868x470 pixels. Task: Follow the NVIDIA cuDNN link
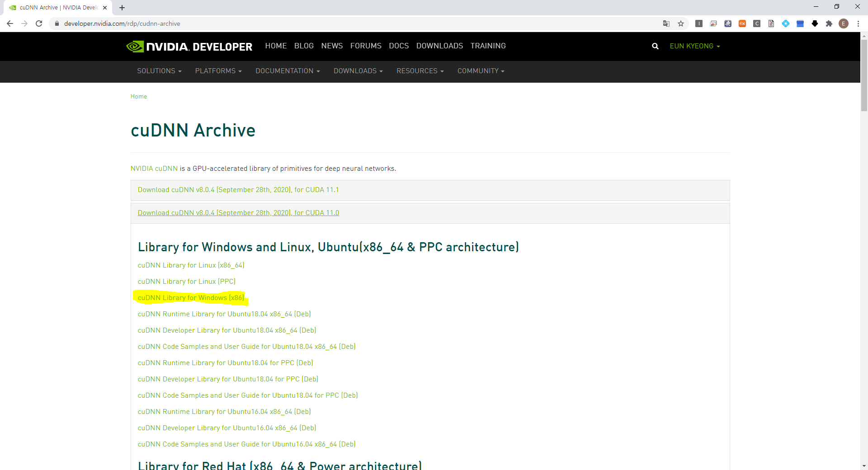point(154,169)
